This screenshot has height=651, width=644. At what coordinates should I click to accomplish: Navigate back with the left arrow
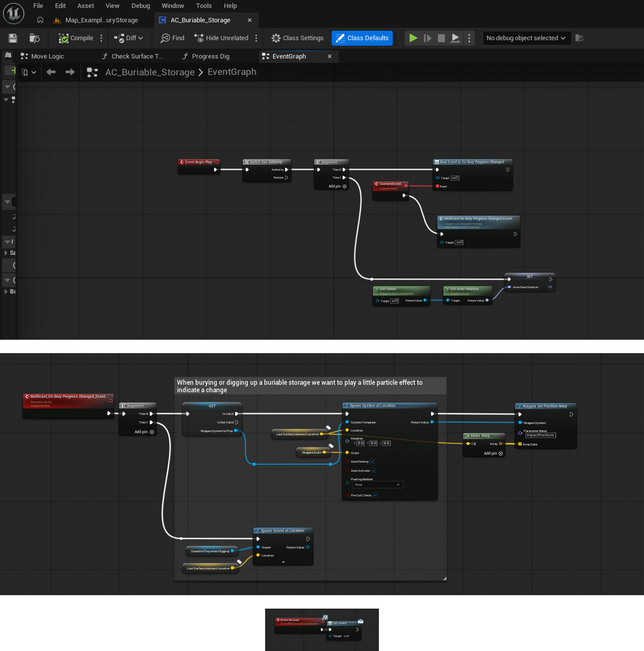[51, 72]
